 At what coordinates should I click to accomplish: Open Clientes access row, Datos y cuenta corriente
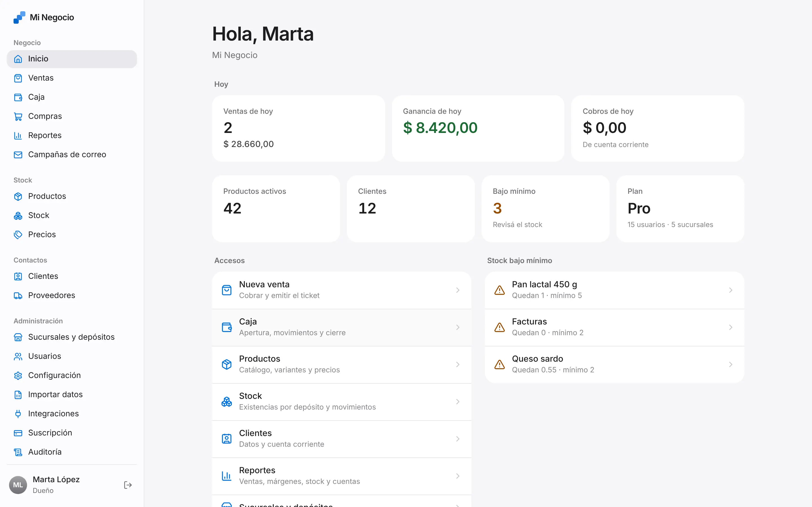tap(342, 439)
